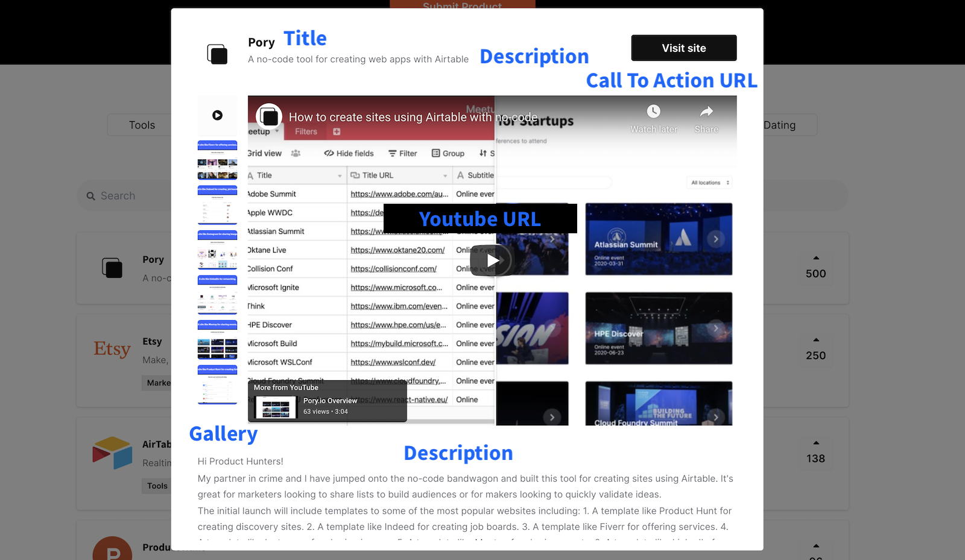The width and height of the screenshot is (965, 560).
Task: Click the "Pory" product name in the modal header
Action: pyautogui.click(x=261, y=42)
